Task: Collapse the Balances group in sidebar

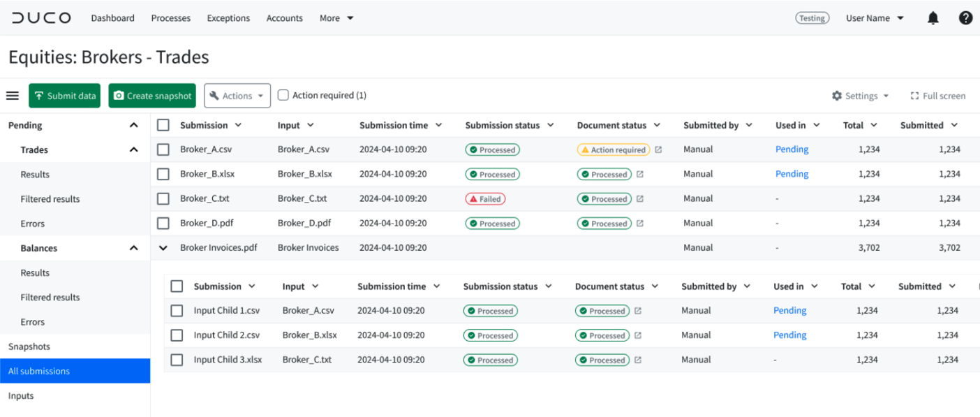Action: click(134, 248)
